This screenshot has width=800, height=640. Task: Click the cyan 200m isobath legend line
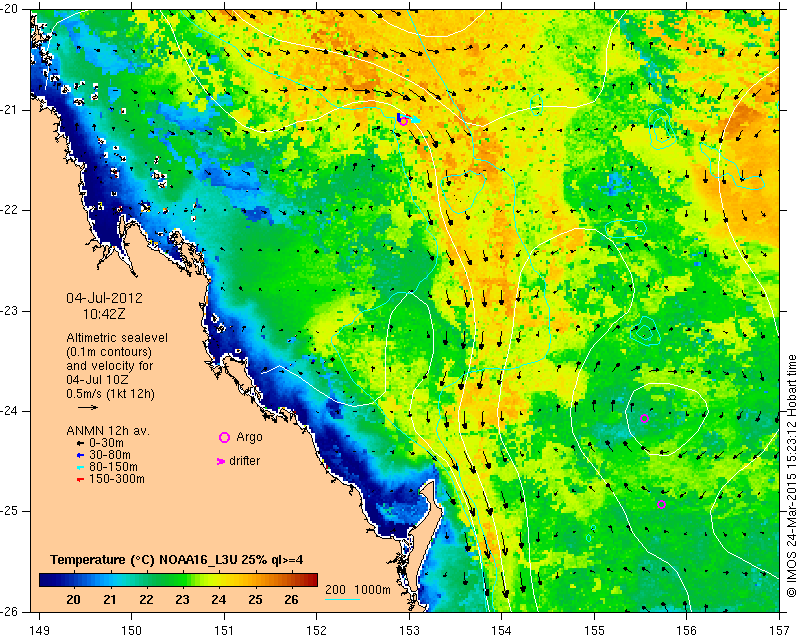pos(343,599)
